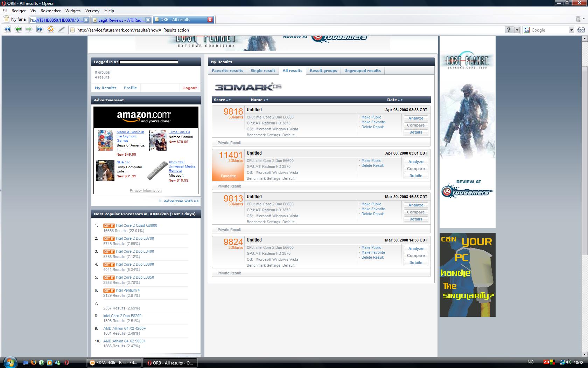Image resolution: width=588 pixels, height=368 pixels.
Task: Go back using the green left arrow
Action: 18,29
